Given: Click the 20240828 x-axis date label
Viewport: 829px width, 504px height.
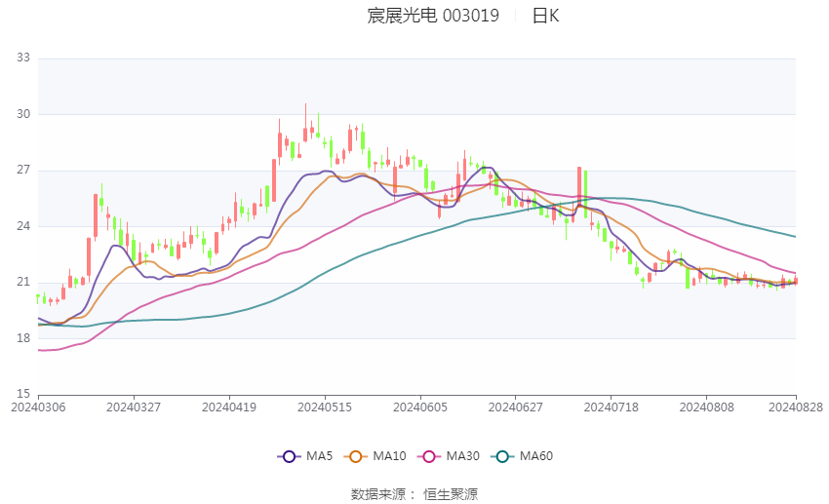Looking at the screenshot, I should pos(796,407).
